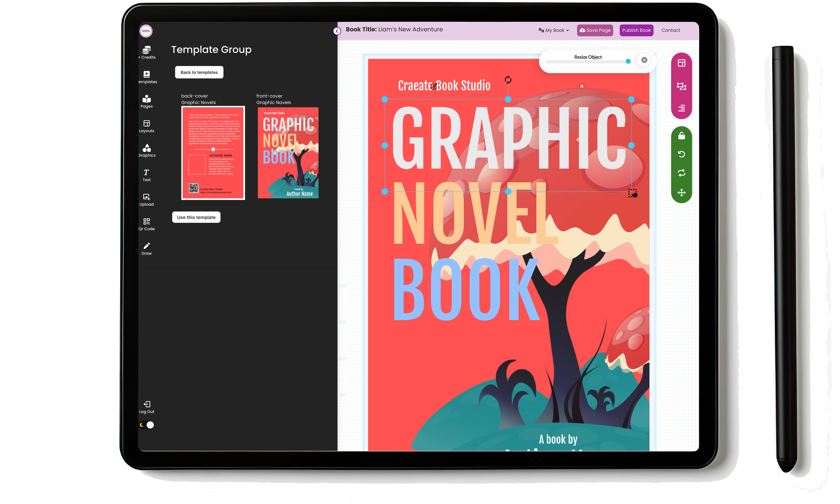Click the bounding-box transform icon in pink toolbar

[x=681, y=86]
